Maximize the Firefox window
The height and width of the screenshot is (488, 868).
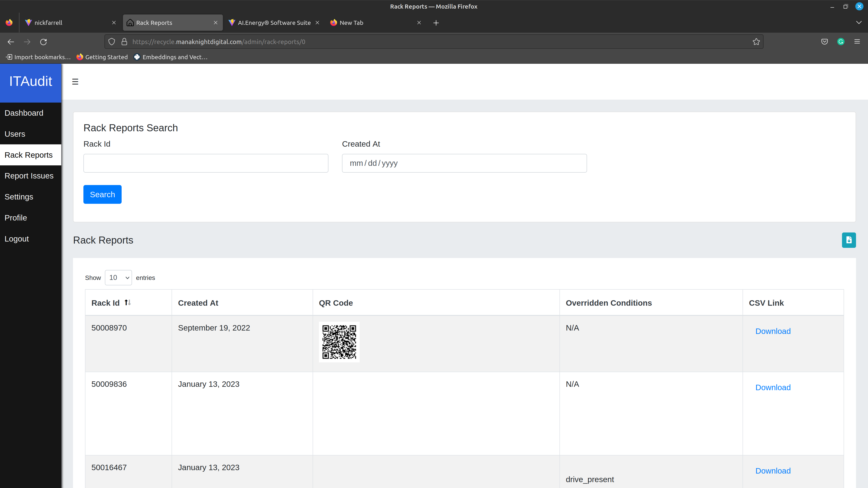click(845, 6)
